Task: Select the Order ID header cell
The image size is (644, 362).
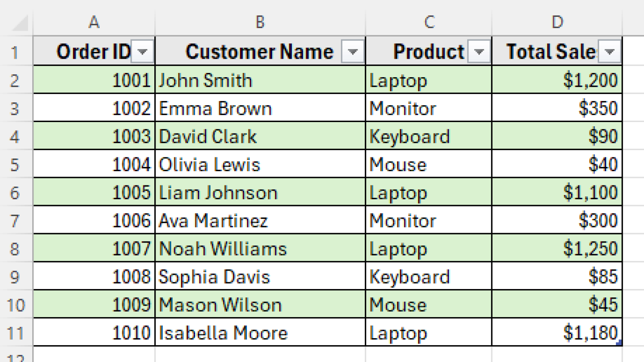Action: point(93,51)
